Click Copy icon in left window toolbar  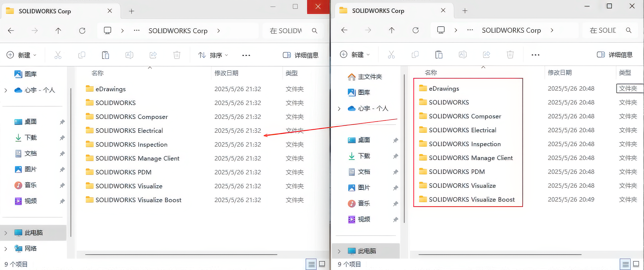pyautogui.click(x=82, y=55)
